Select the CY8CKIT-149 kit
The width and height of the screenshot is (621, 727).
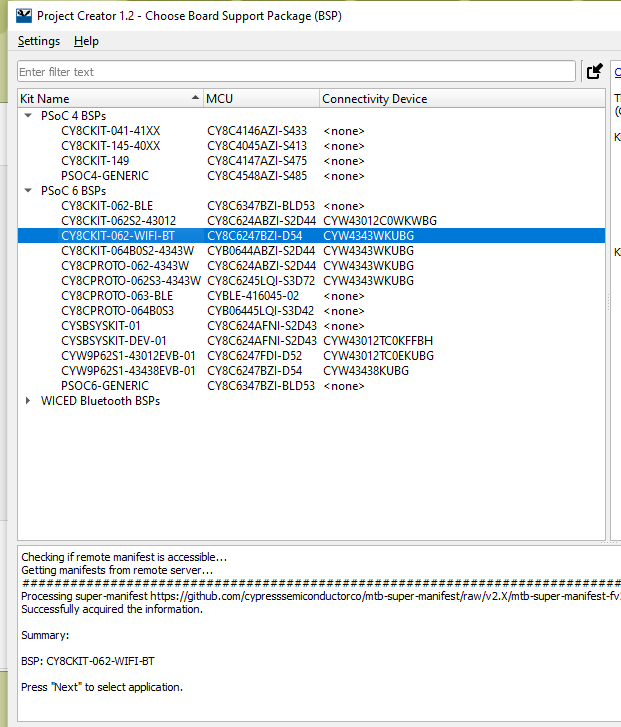pyautogui.click(x=95, y=161)
